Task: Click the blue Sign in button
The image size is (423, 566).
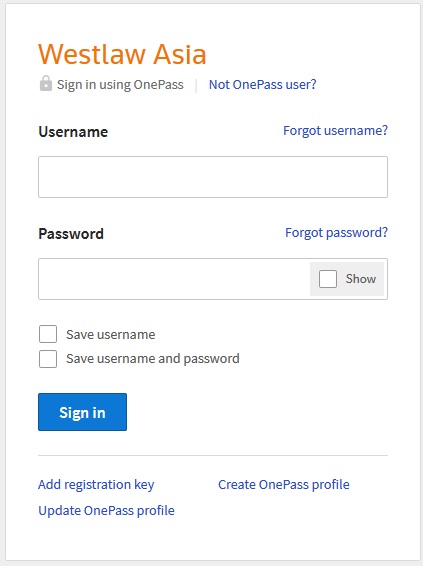Action: (x=82, y=412)
